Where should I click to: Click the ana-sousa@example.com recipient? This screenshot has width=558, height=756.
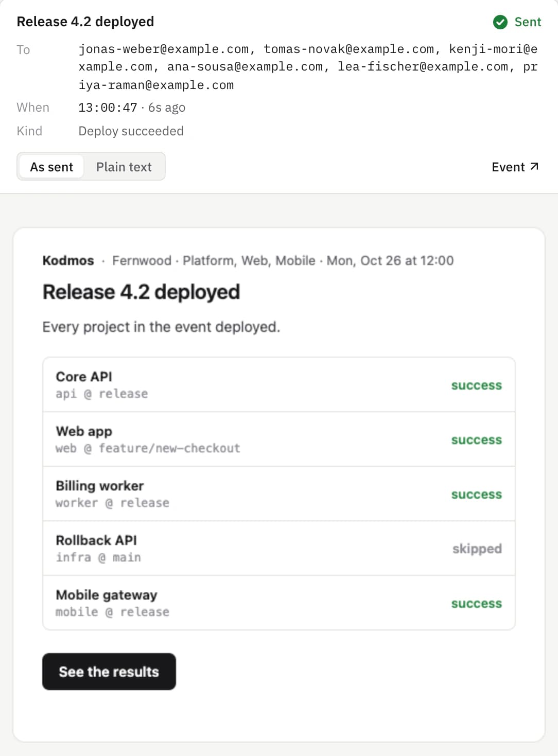tap(245, 67)
